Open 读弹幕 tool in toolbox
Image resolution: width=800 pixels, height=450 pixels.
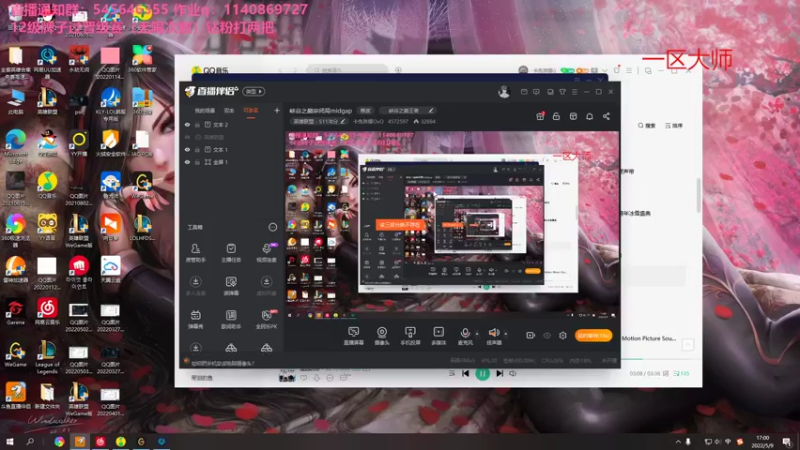tap(231, 286)
